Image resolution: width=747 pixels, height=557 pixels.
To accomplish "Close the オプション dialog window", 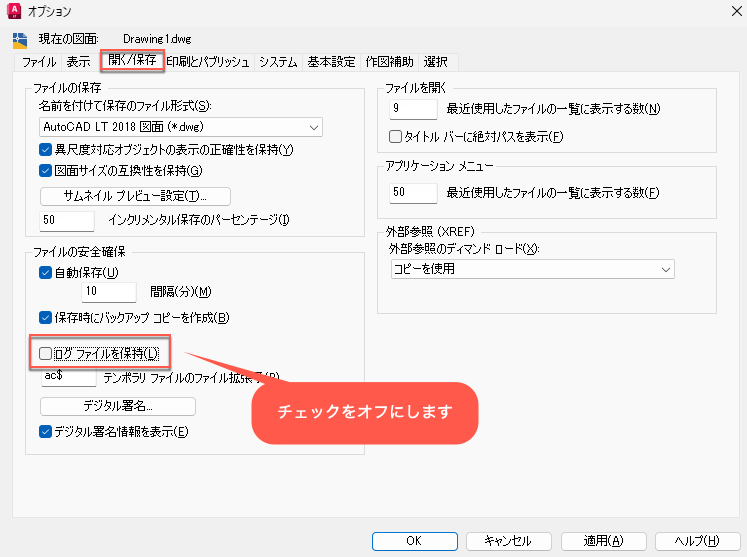I will [x=737, y=10].
